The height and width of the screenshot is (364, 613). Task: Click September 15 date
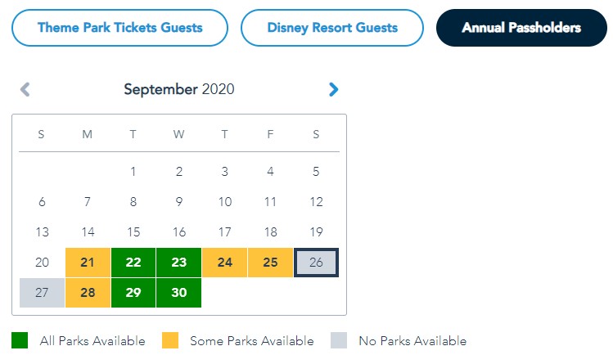pyautogui.click(x=133, y=232)
